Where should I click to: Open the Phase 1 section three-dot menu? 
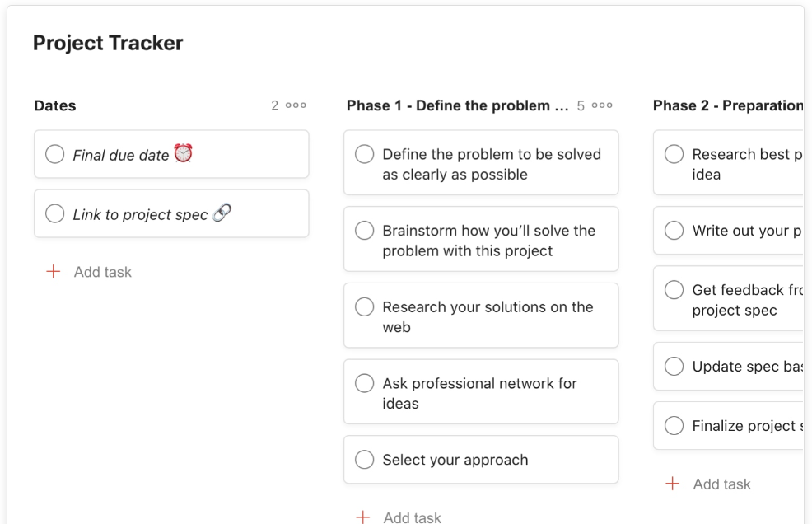(x=602, y=105)
